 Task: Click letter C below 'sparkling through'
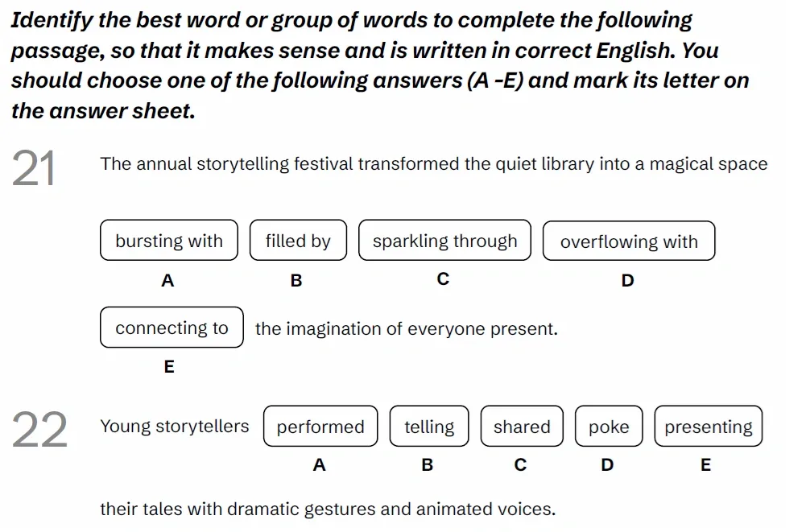pyautogui.click(x=442, y=279)
